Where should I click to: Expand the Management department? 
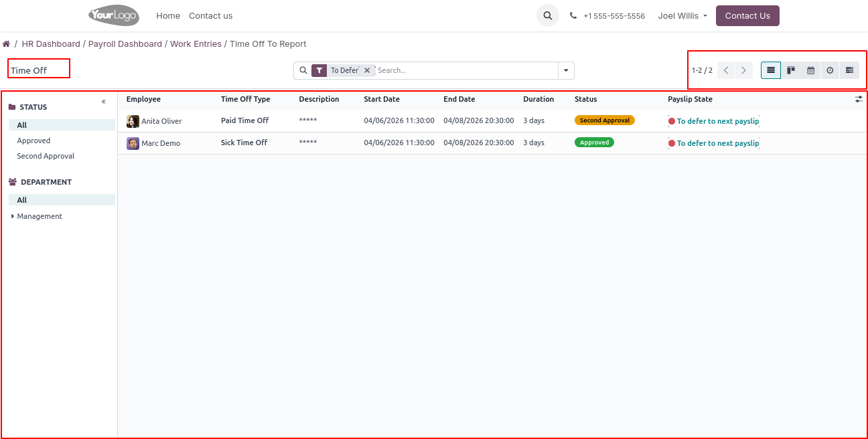click(13, 216)
